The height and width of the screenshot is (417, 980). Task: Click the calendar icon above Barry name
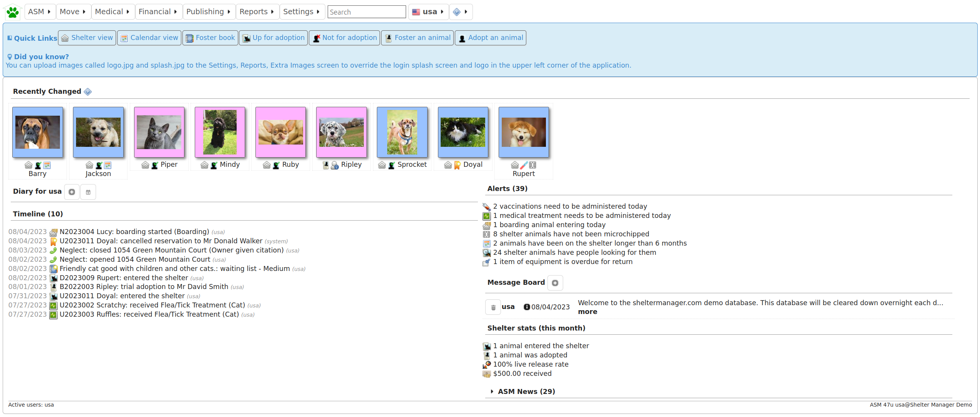click(x=47, y=165)
